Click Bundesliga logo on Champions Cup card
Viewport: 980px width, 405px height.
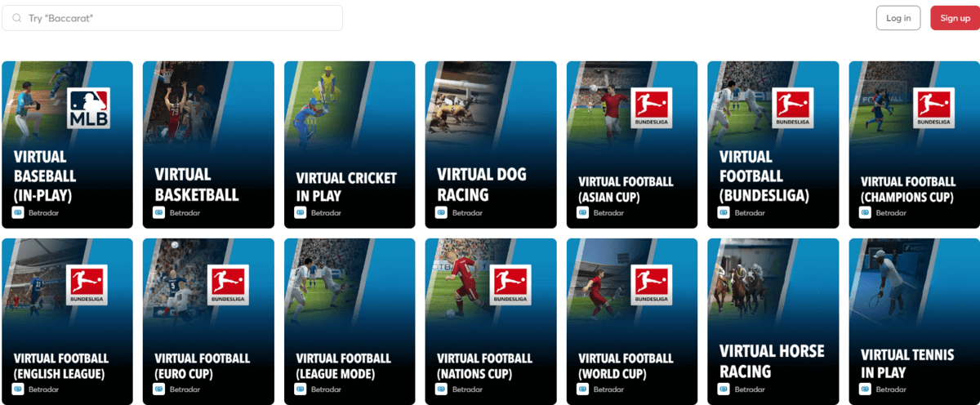pyautogui.click(x=934, y=108)
